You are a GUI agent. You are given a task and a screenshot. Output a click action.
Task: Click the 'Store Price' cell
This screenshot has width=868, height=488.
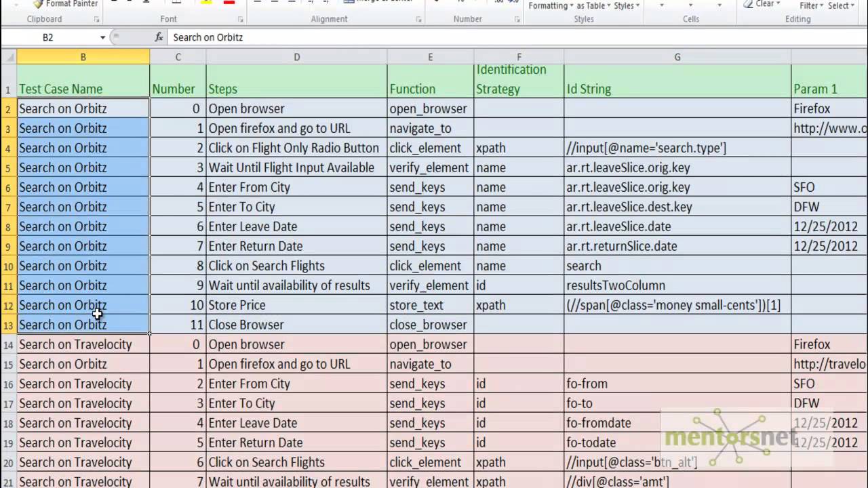296,305
